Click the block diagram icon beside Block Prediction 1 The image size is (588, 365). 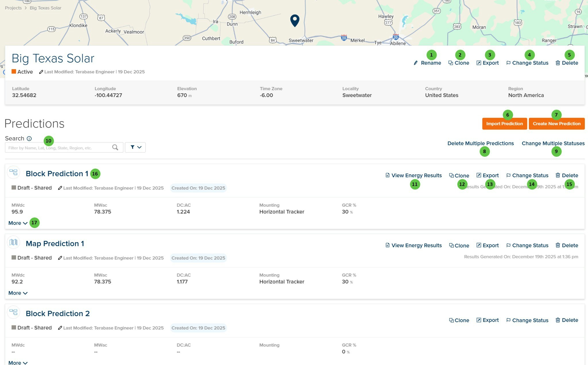click(x=13, y=173)
